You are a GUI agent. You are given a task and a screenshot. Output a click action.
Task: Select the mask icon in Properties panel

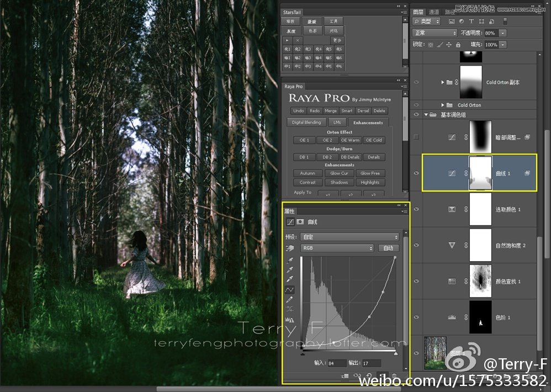(x=300, y=221)
